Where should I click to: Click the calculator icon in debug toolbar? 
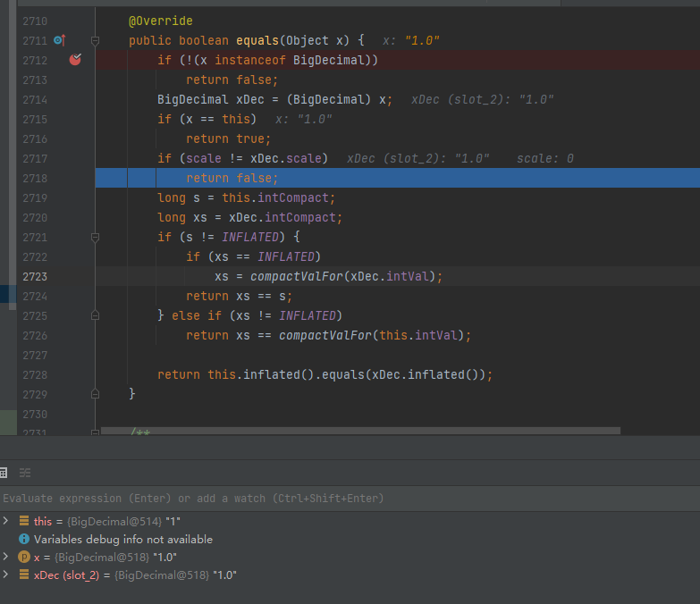4,473
